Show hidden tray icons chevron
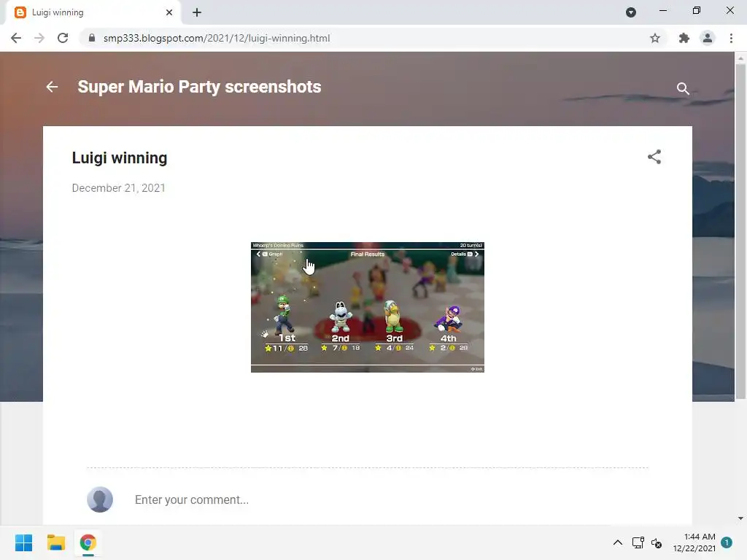The height and width of the screenshot is (560, 747). (x=617, y=542)
